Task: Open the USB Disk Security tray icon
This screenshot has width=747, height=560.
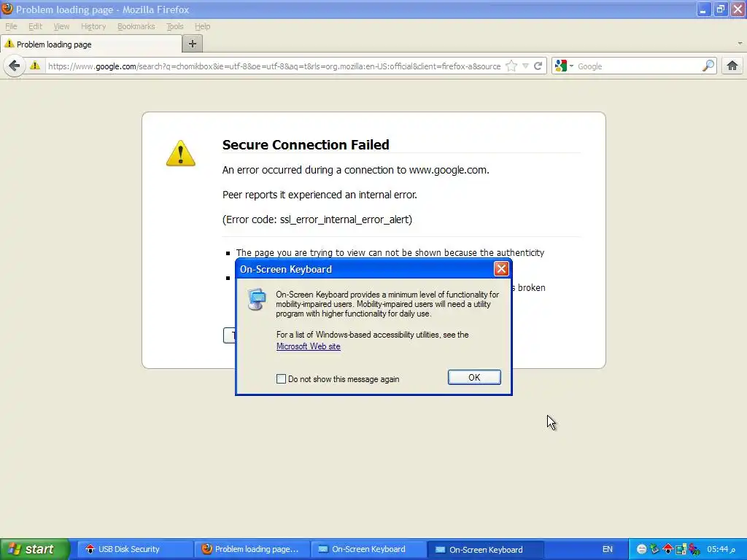Action: click(667, 549)
